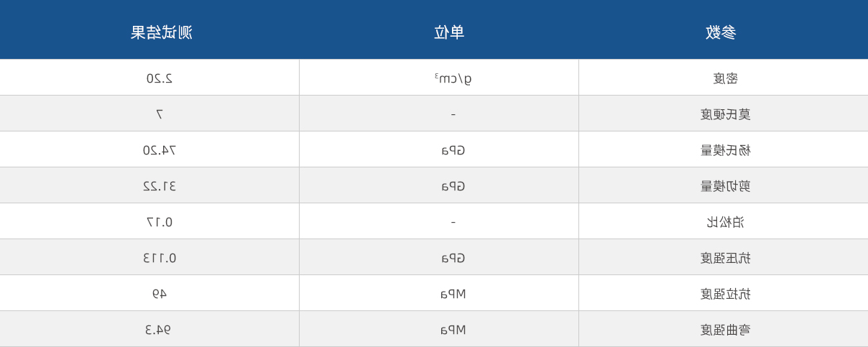
Task: Click the 74.20 result value
Action: pos(160,150)
